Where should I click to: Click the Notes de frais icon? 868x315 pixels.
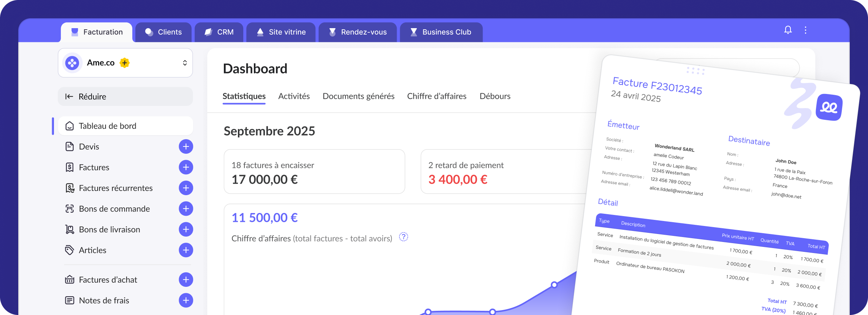tap(70, 300)
